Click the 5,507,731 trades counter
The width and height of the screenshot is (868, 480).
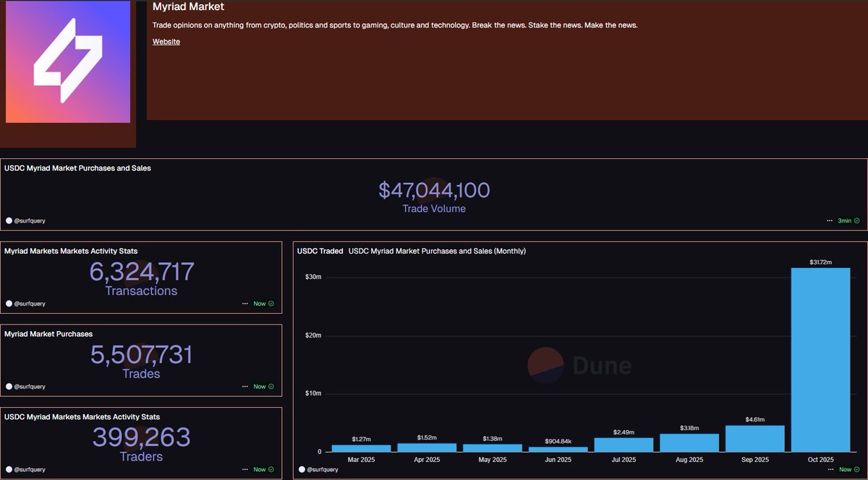(142, 355)
